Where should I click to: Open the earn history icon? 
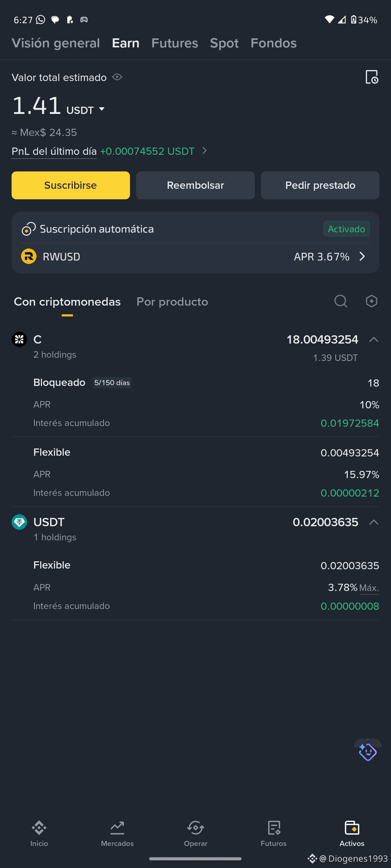pyautogui.click(x=372, y=77)
